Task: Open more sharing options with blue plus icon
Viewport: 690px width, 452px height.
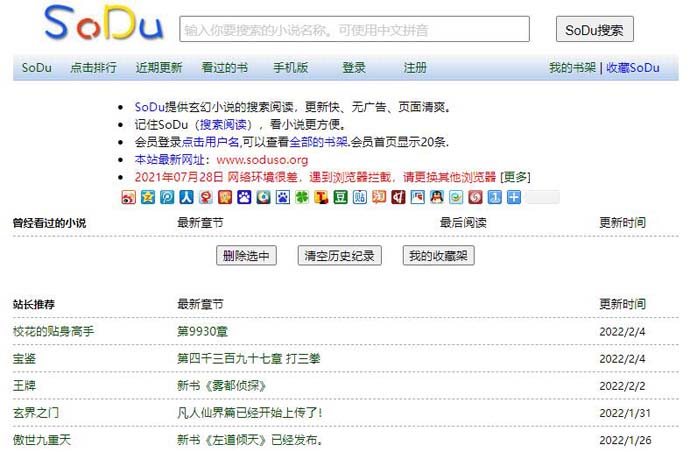Action: [x=514, y=197]
